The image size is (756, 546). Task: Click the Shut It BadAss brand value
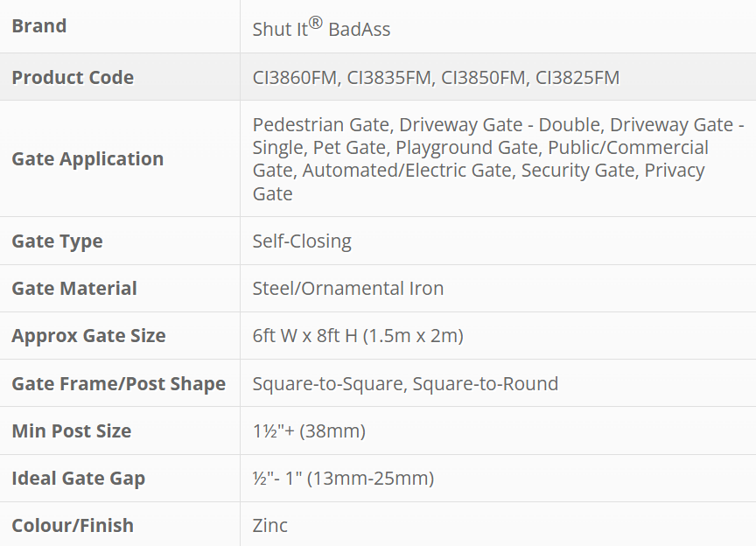point(321,28)
